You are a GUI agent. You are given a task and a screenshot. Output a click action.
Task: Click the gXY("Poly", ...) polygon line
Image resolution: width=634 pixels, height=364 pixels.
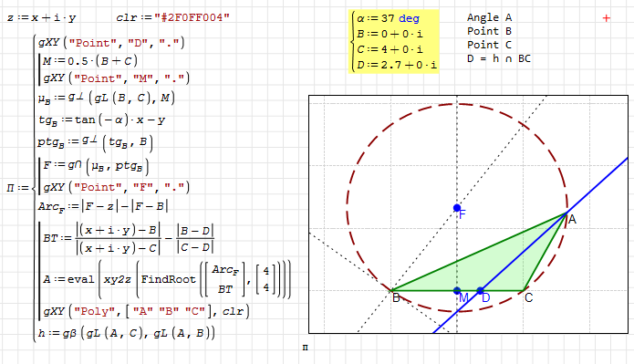tap(146, 311)
